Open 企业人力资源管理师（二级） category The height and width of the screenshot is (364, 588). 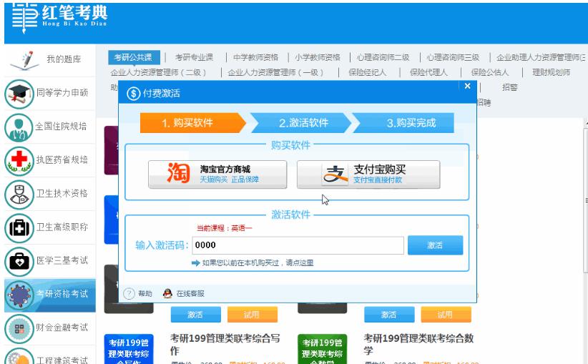click(159, 72)
